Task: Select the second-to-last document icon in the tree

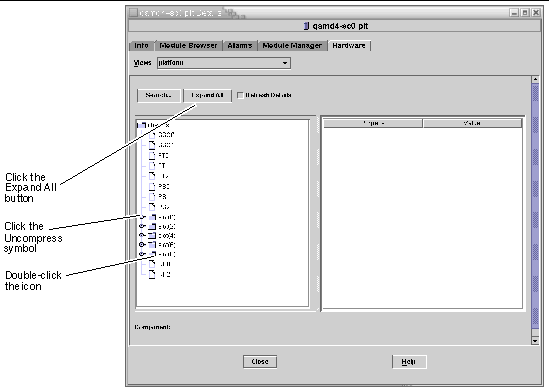Action: (x=152, y=264)
